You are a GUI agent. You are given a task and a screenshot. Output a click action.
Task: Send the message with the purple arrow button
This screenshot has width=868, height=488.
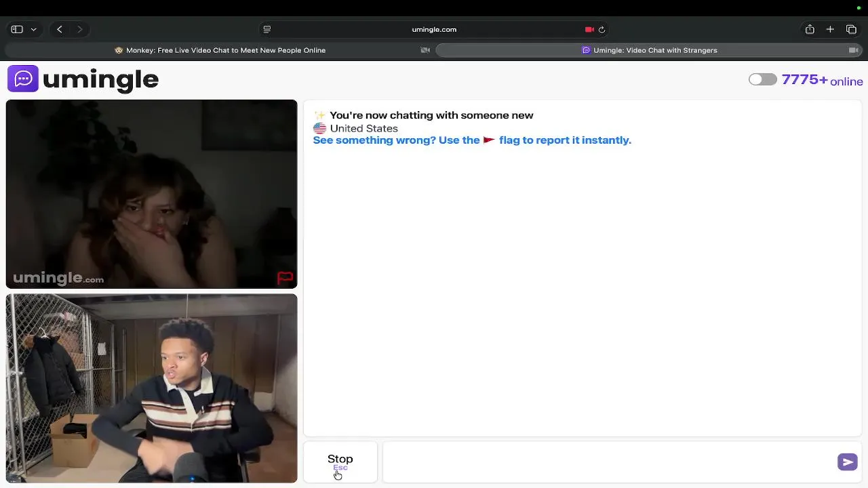pos(848,462)
